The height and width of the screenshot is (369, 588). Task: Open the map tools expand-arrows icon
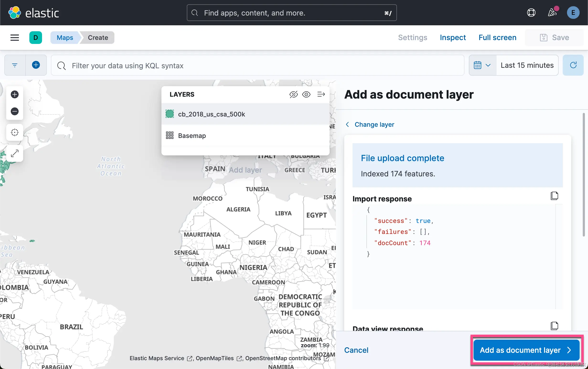pyautogui.click(x=15, y=153)
